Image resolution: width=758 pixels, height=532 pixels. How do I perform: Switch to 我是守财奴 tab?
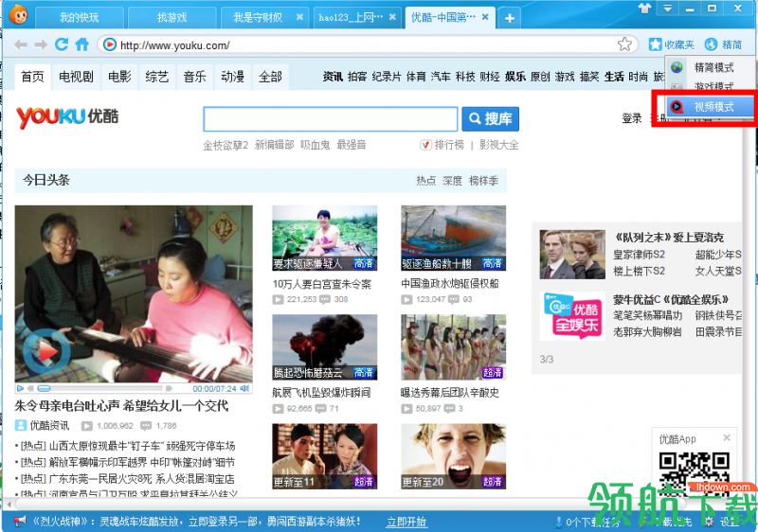point(258,18)
